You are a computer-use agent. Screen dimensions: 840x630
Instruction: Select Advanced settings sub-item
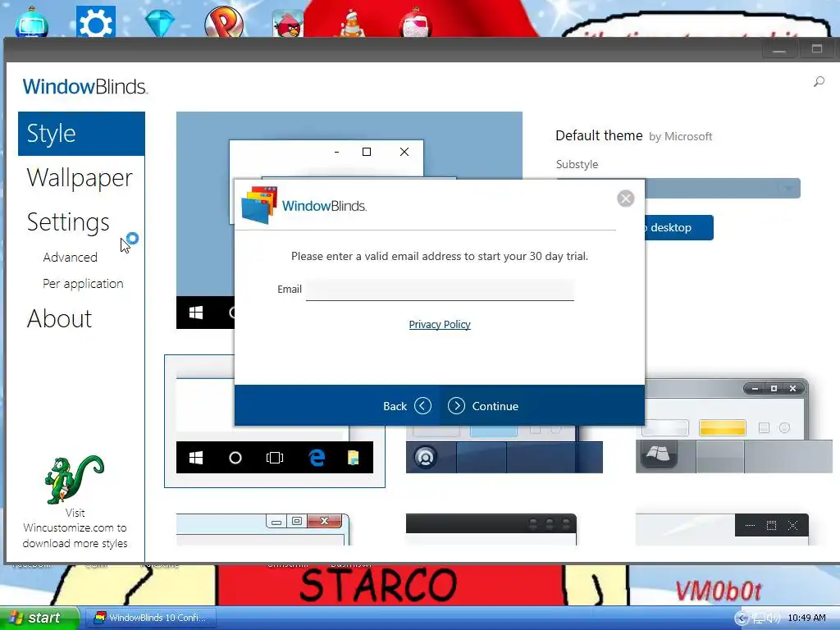[71, 257]
